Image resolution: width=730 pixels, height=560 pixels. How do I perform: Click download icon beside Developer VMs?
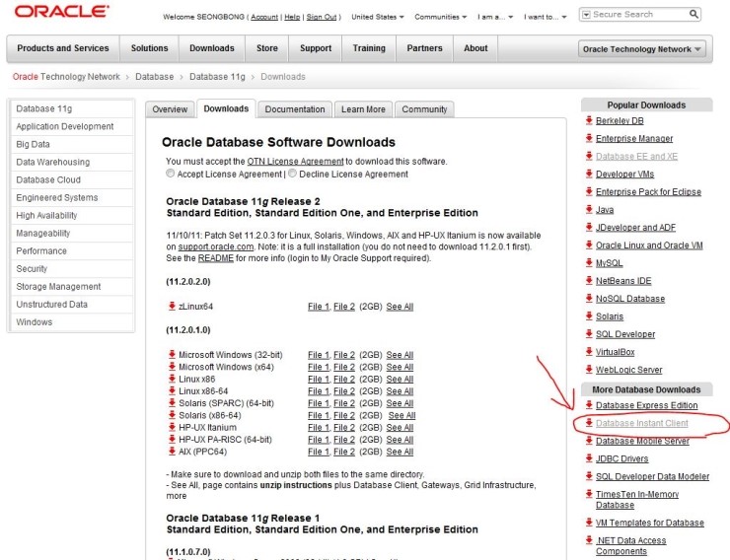[589, 174]
